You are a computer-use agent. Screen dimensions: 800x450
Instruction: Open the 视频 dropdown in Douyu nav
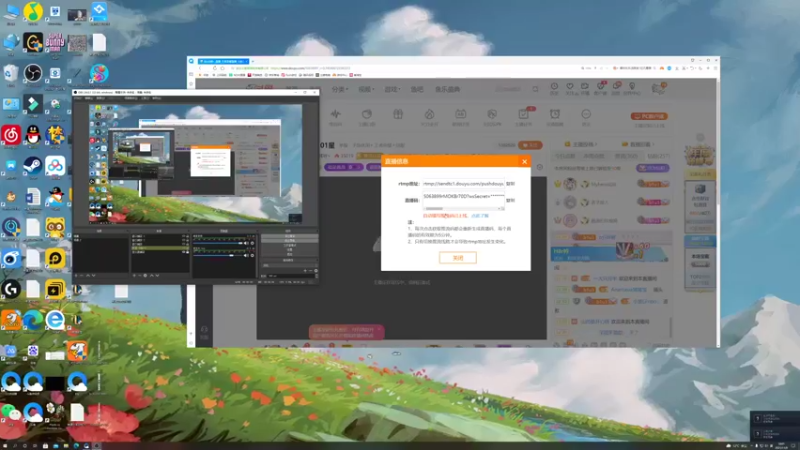click(366, 89)
